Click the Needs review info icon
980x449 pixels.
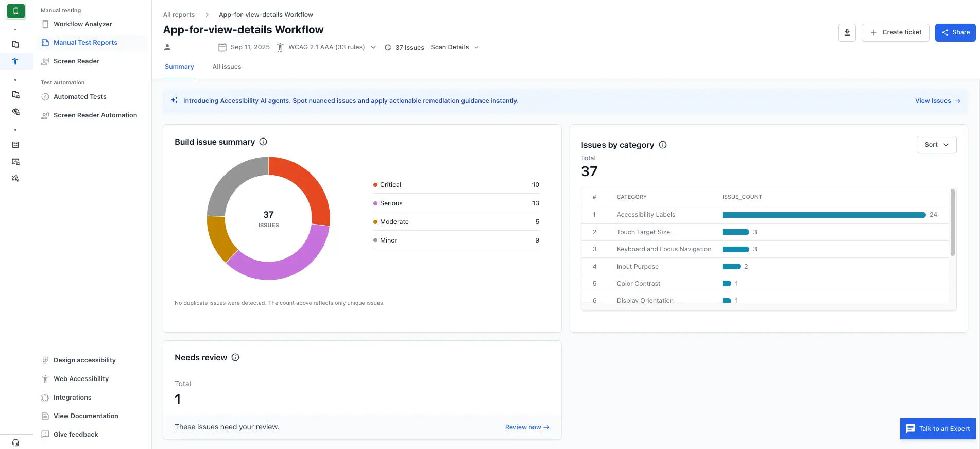235,357
